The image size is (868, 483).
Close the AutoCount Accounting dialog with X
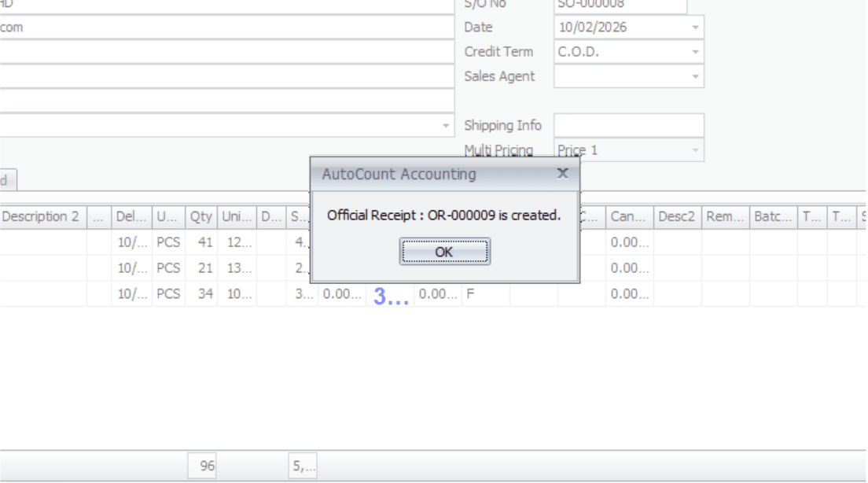click(x=562, y=173)
